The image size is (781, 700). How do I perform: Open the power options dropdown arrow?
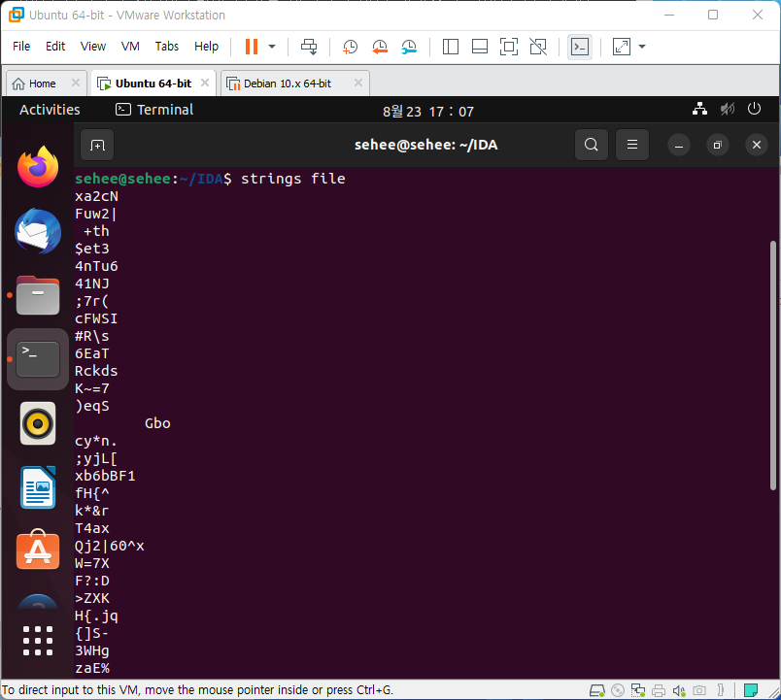pos(272,47)
